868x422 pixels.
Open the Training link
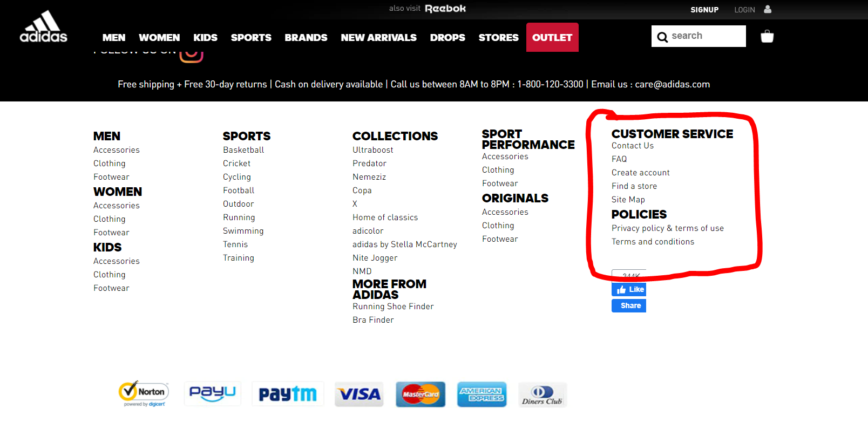[x=239, y=258]
